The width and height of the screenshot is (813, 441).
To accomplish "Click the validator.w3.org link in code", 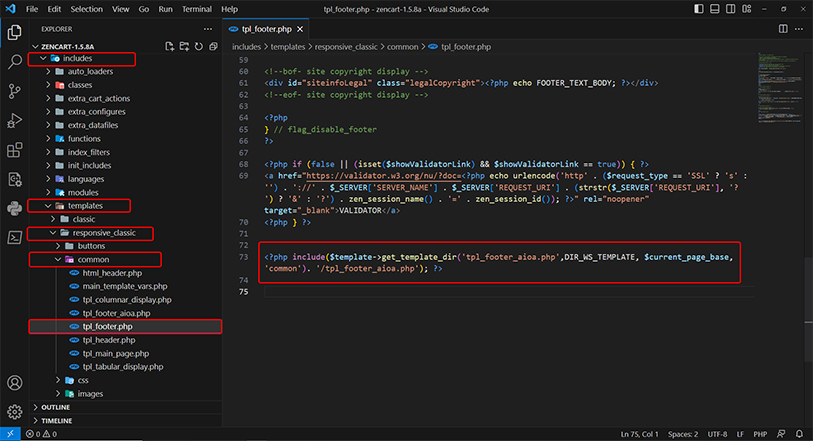I will click(383, 176).
